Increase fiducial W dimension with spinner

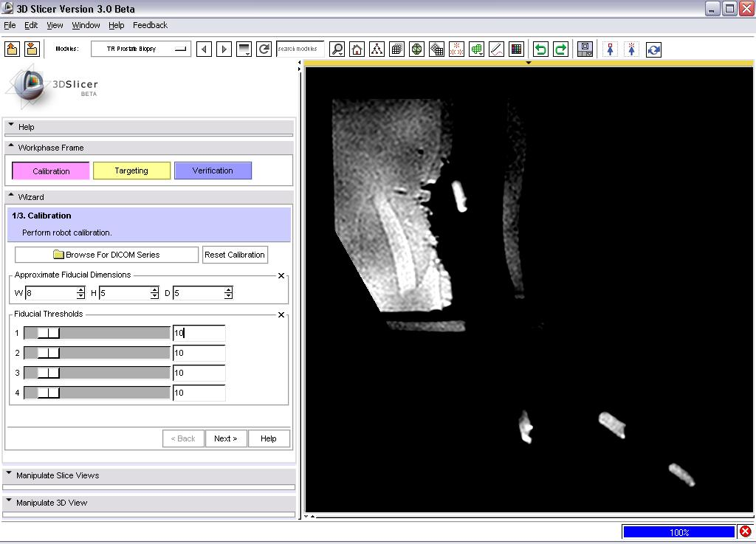(80, 290)
